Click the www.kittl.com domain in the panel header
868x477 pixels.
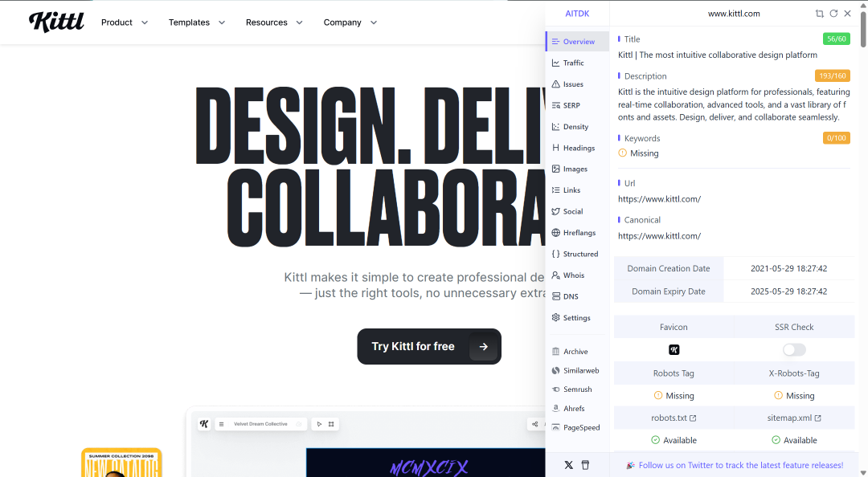pyautogui.click(x=734, y=14)
